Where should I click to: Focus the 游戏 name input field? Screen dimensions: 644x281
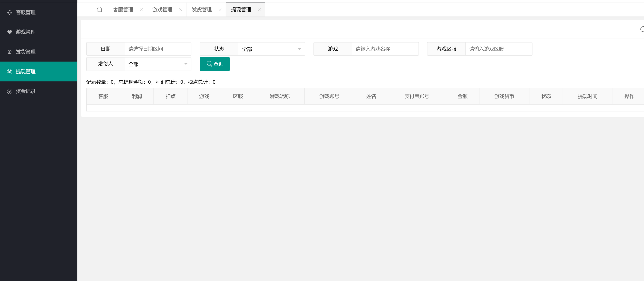point(385,49)
